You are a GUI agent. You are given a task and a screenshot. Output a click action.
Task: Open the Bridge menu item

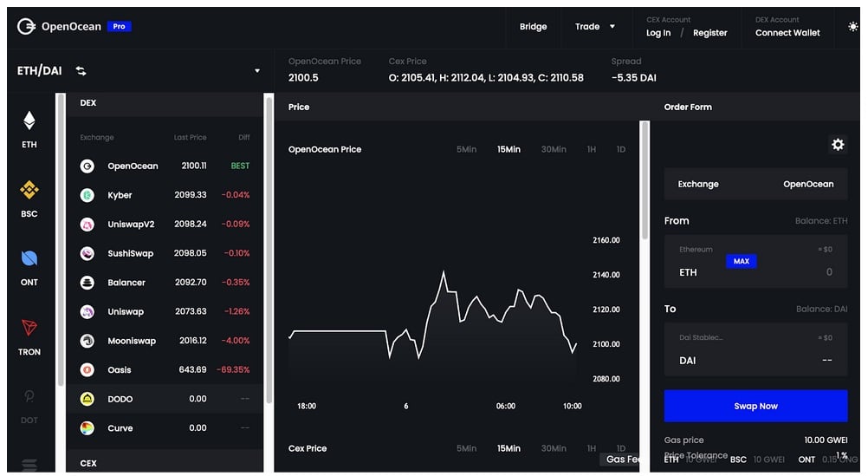(x=533, y=27)
